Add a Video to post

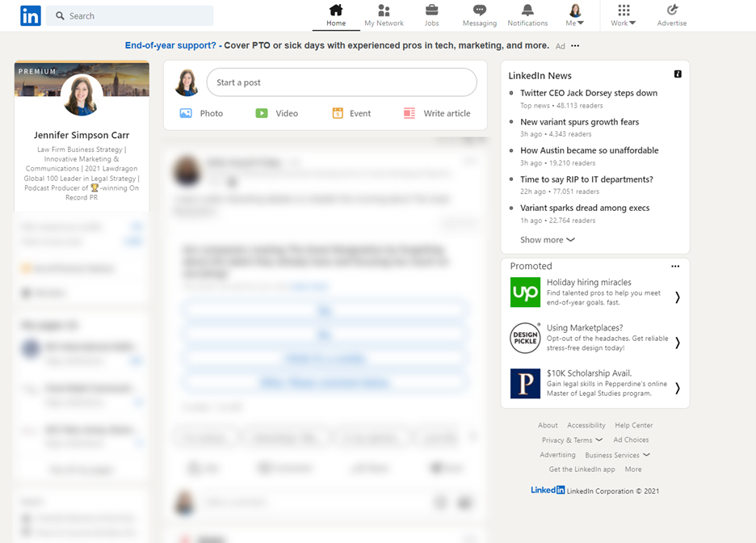point(277,113)
